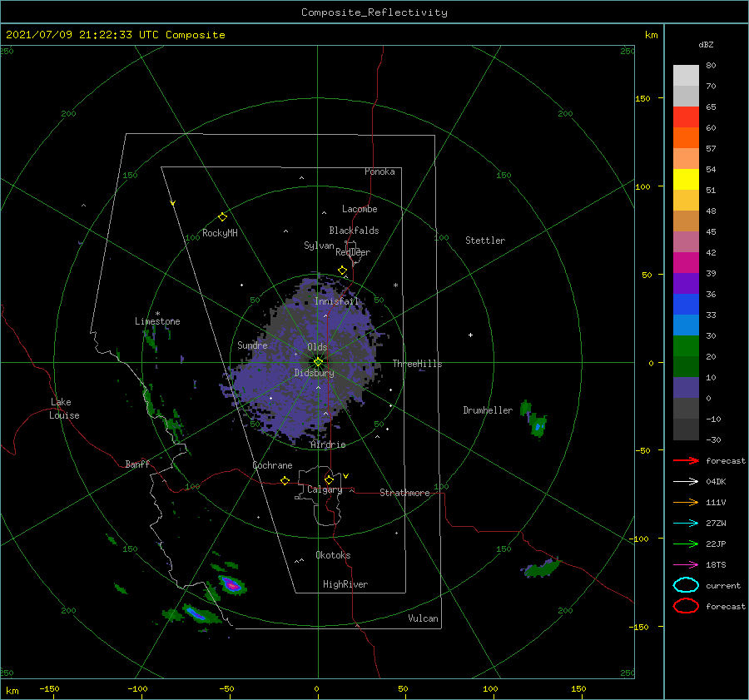Click the yellow diamond marker below Cochrane

[x=285, y=480]
